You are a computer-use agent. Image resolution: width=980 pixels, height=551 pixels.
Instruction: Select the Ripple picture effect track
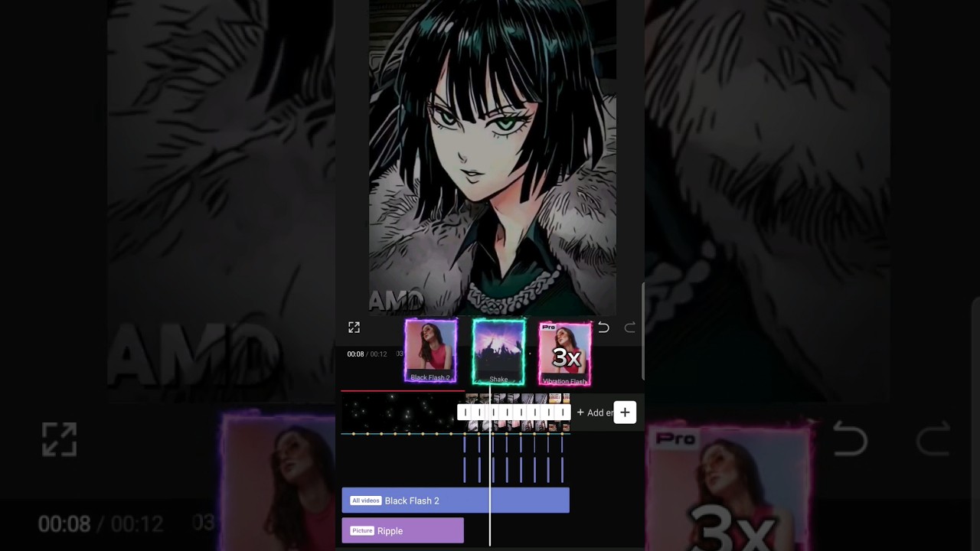tap(403, 530)
